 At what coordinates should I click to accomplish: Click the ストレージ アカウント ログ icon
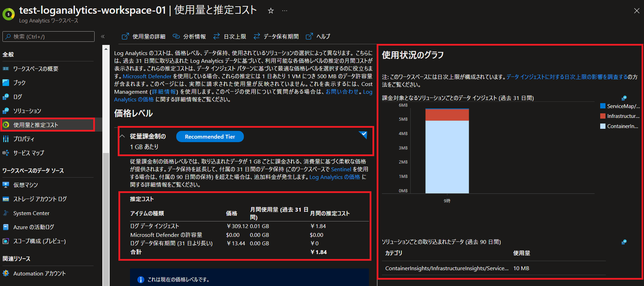6,199
